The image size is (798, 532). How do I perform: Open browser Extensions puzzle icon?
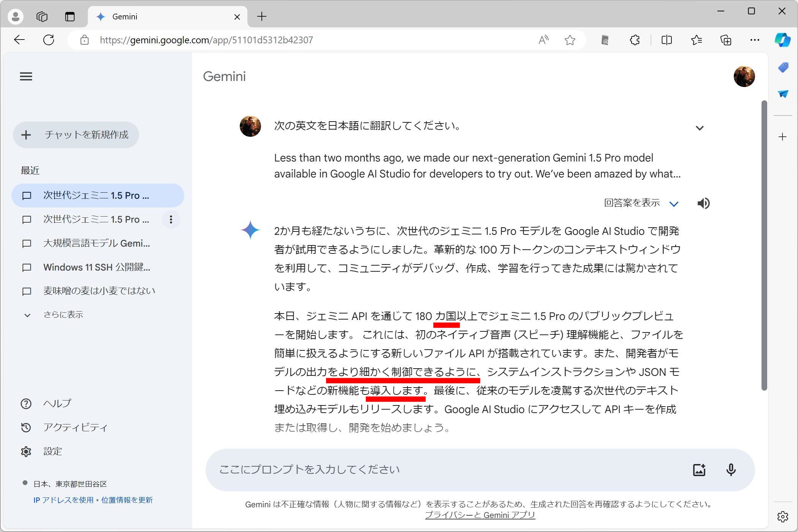click(x=635, y=40)
